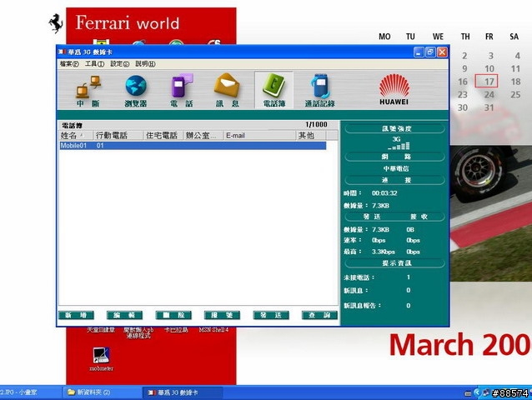Select the 電話簿 phonebook icon
Screen dimensions: 532x400
pos(274,90)
